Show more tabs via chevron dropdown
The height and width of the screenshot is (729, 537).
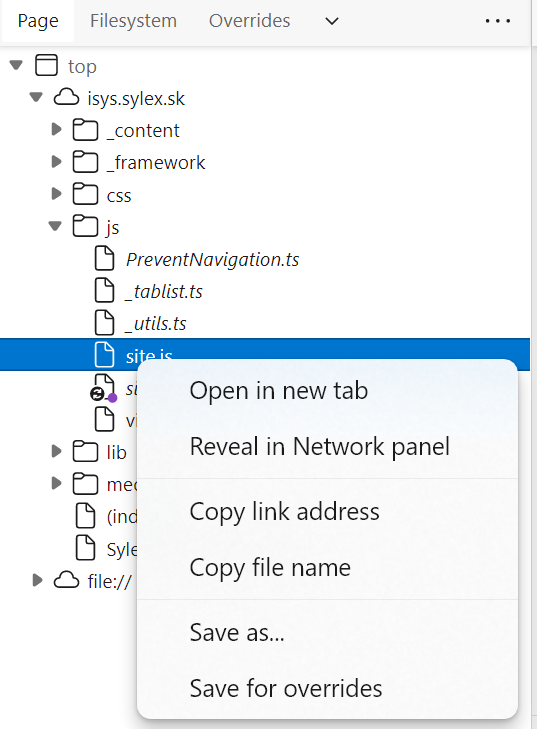pyautogui.click(x=331, y=21)
